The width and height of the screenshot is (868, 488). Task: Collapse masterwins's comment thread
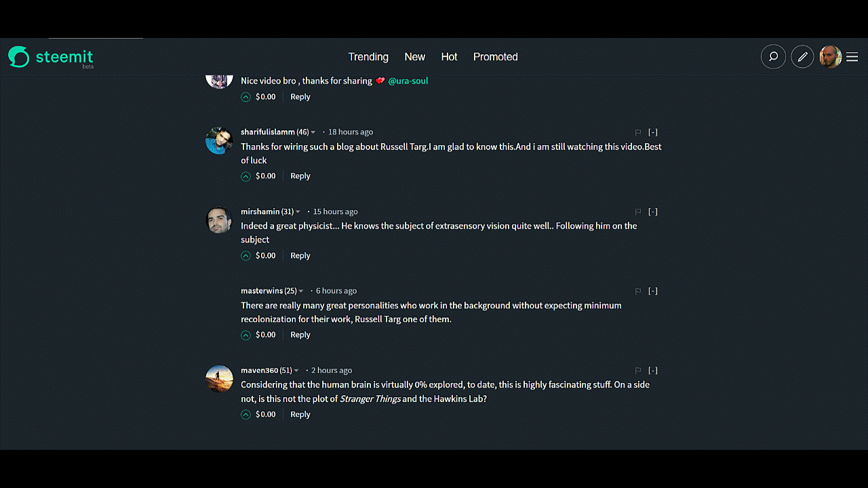coord(652,291)
